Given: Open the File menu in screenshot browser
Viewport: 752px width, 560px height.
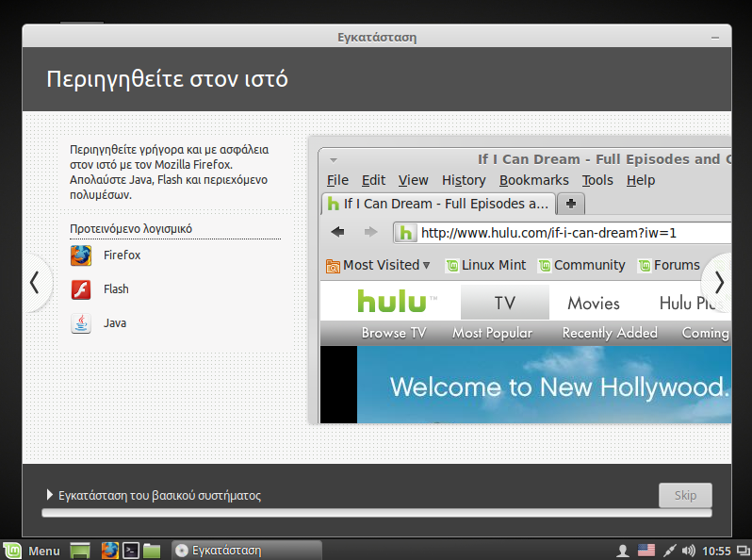Looking at the screenshot, I should (337, 180).
